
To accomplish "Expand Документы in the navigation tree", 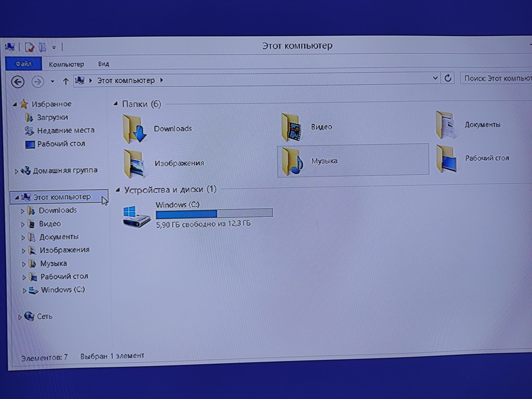I will click(23, 238).
